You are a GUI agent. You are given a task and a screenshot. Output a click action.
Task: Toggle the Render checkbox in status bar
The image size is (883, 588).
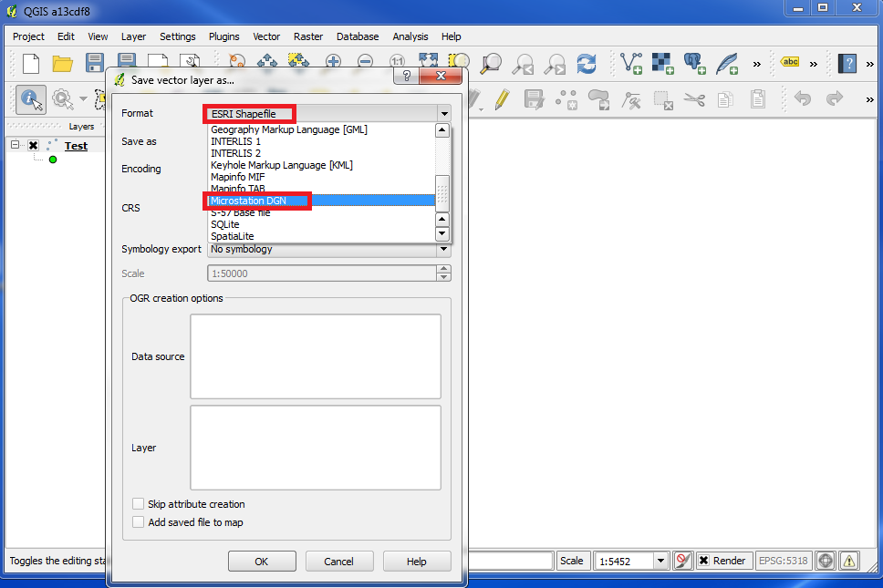[704, 561]
